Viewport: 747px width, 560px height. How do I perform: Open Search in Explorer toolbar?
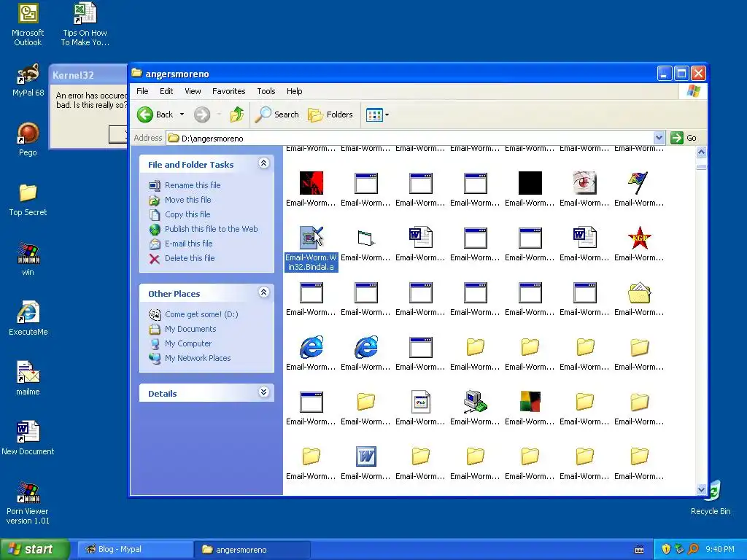coord(276,114)
